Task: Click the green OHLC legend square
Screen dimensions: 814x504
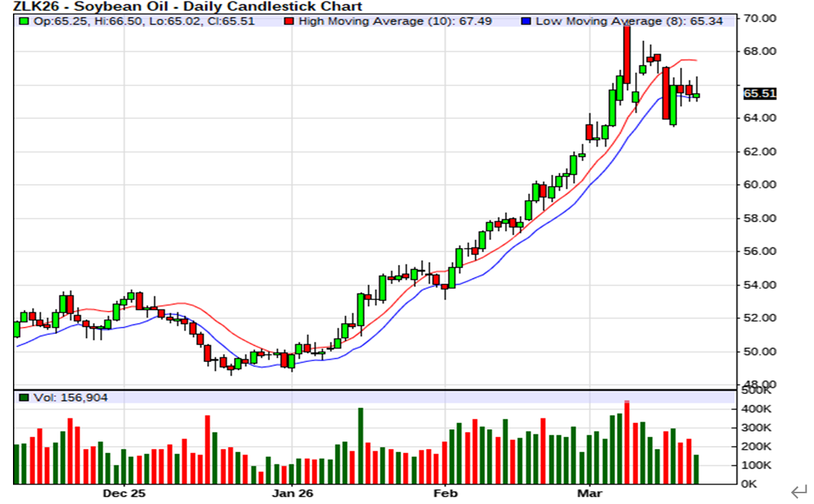Action: click(x=25, y=21)
